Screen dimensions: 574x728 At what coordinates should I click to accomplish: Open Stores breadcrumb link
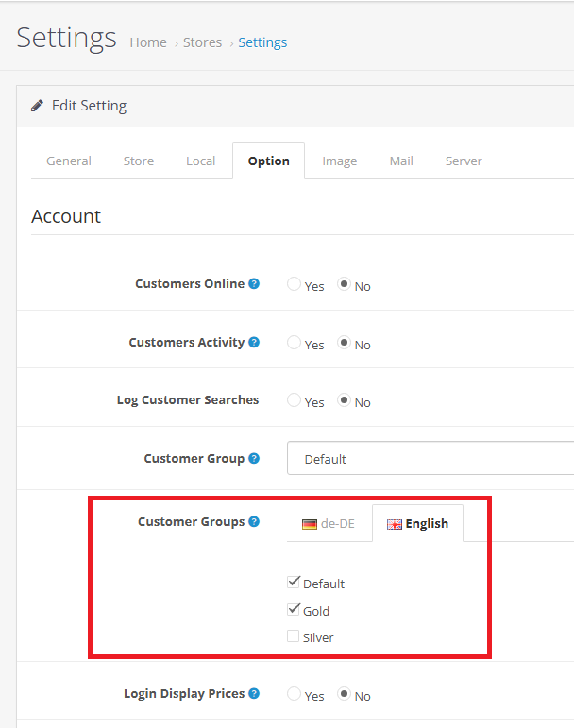tap(203, 42)
